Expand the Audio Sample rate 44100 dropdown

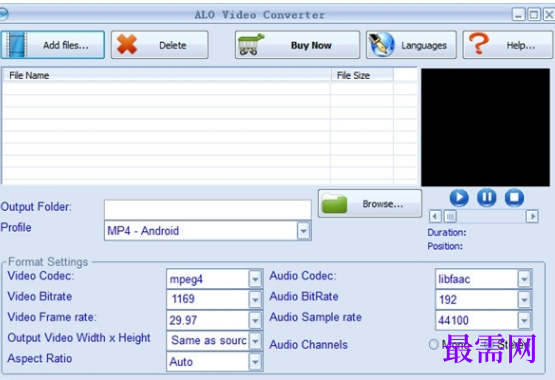[x=524, y=321]
